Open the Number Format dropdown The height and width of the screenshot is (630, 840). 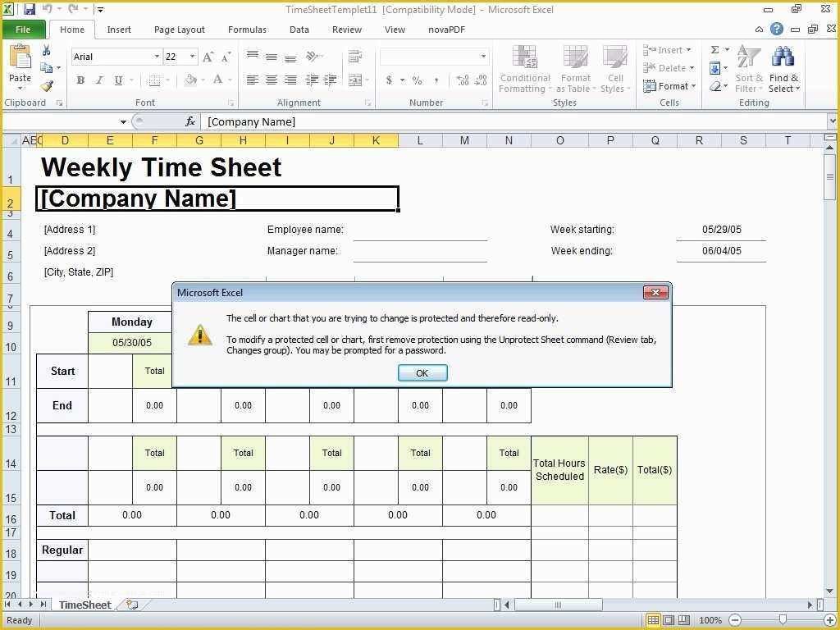tap(483, 57)
